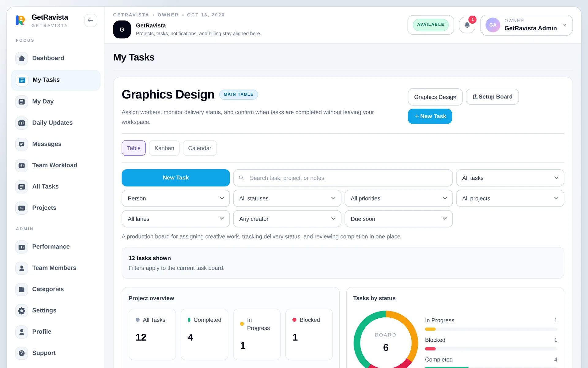Collapse sidebar with the back arrow
588x368 pixels.
coord(90,21)
